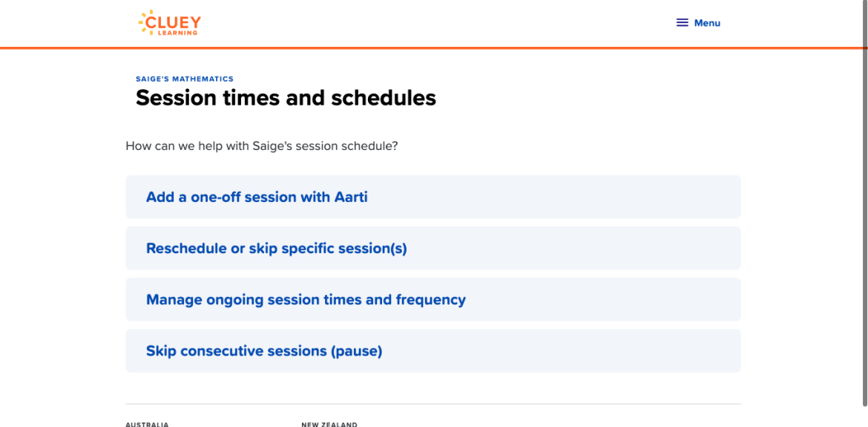868x427 pixels.
Task: Click the "Menu" label in the header
Action: [x=707, y=23]
